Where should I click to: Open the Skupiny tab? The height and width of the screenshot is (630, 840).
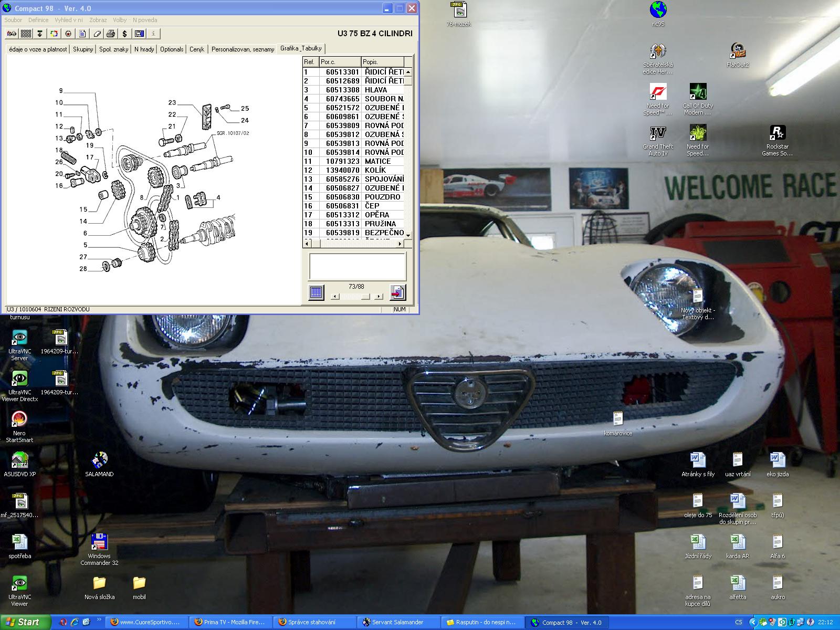(x=83, y=49)
